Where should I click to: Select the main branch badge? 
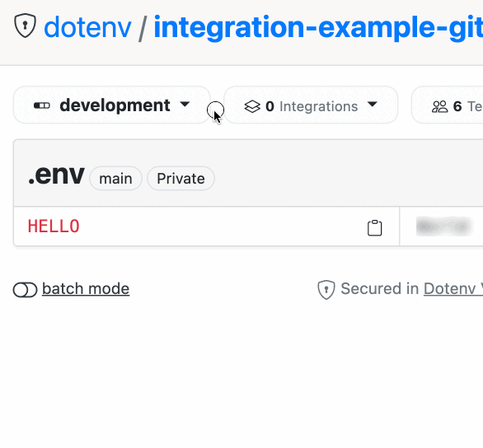point(116,179)
